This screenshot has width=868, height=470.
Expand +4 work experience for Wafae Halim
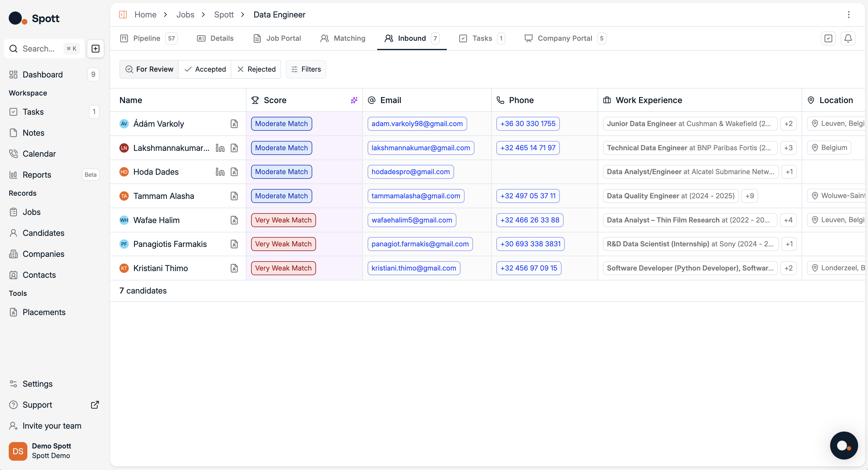[x=788, y=220]
